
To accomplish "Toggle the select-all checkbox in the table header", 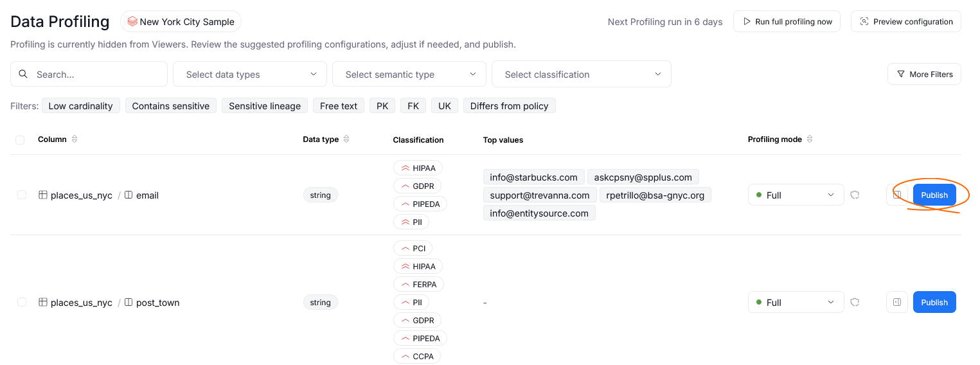I will (x=20, y=139).
